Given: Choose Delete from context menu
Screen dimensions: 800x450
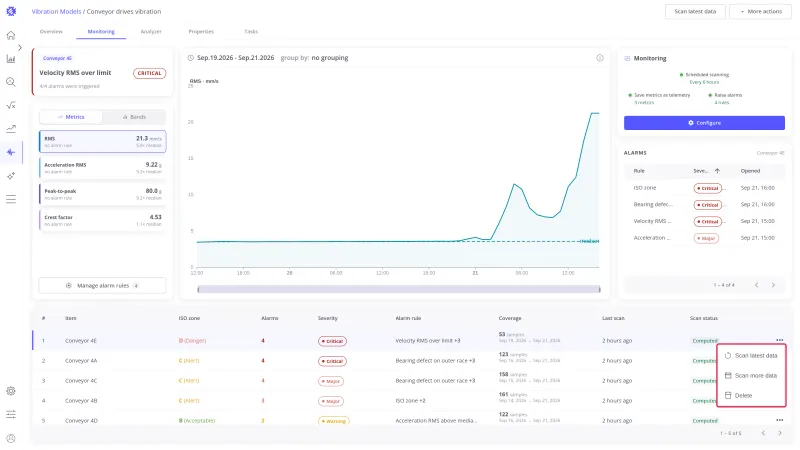Looking at the screenshot, I should [751, 395].
